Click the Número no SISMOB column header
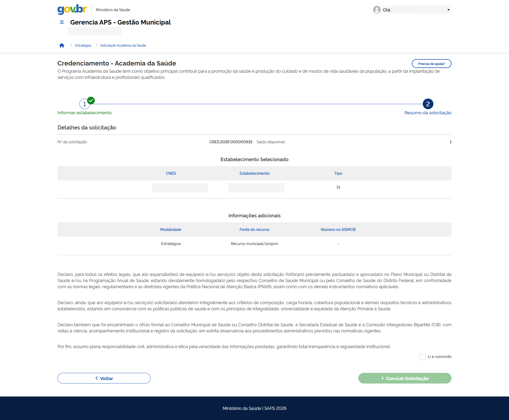509x420 pixels. tap(338, 230)
